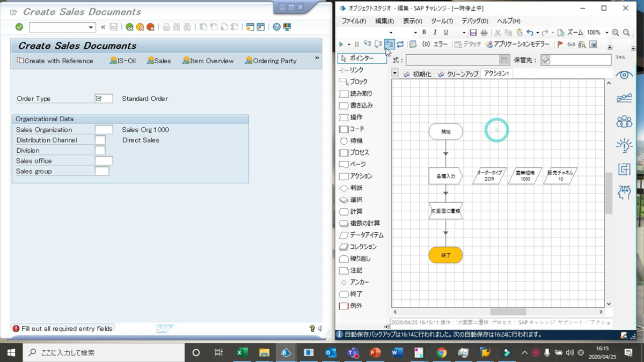Click the 保存 (save) icon in toolbar
Image resolution: width=644 pixels, height=362 pixels.
472,32
